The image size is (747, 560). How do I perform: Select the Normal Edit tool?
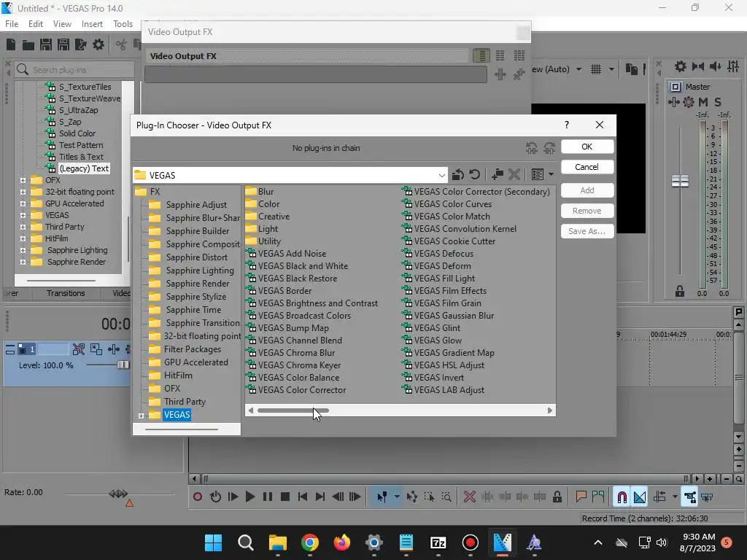[382, 497]
